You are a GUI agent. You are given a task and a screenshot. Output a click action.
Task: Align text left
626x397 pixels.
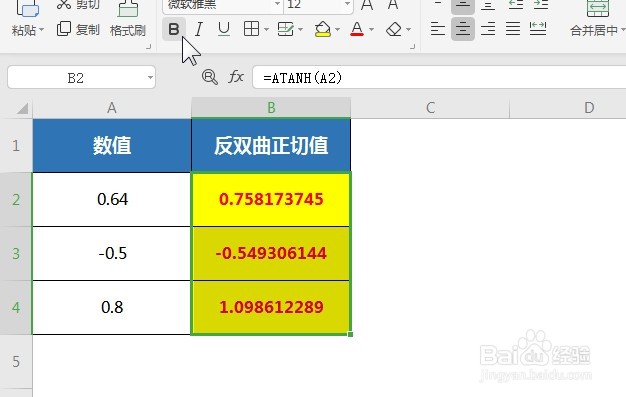(x=438, y=29)
